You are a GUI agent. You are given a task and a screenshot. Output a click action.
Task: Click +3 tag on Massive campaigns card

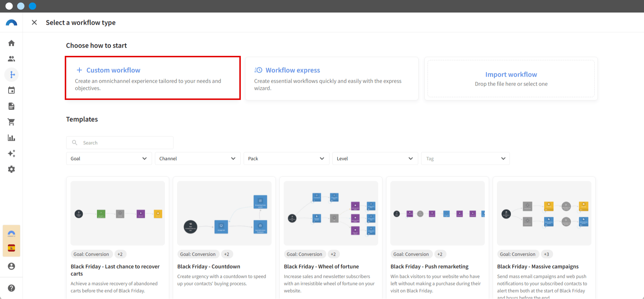[546, 254]
